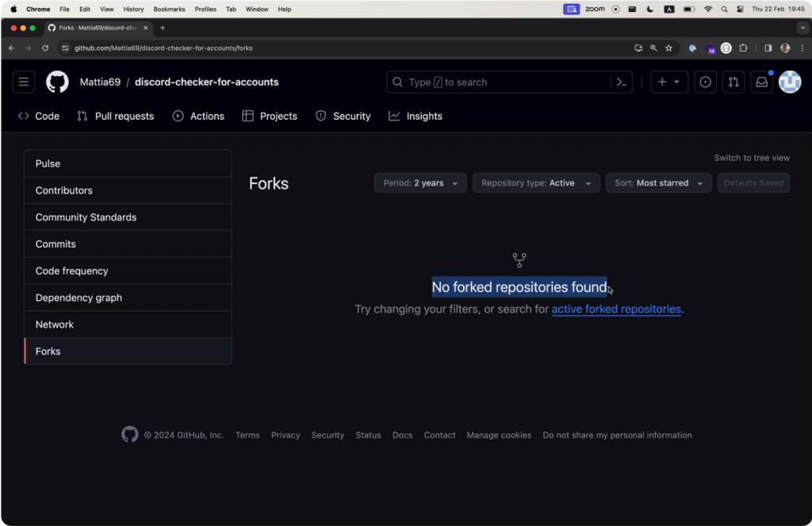Switch to the Code tab
The height and width of the screenshot is (526, 812).
click(38, 116)
